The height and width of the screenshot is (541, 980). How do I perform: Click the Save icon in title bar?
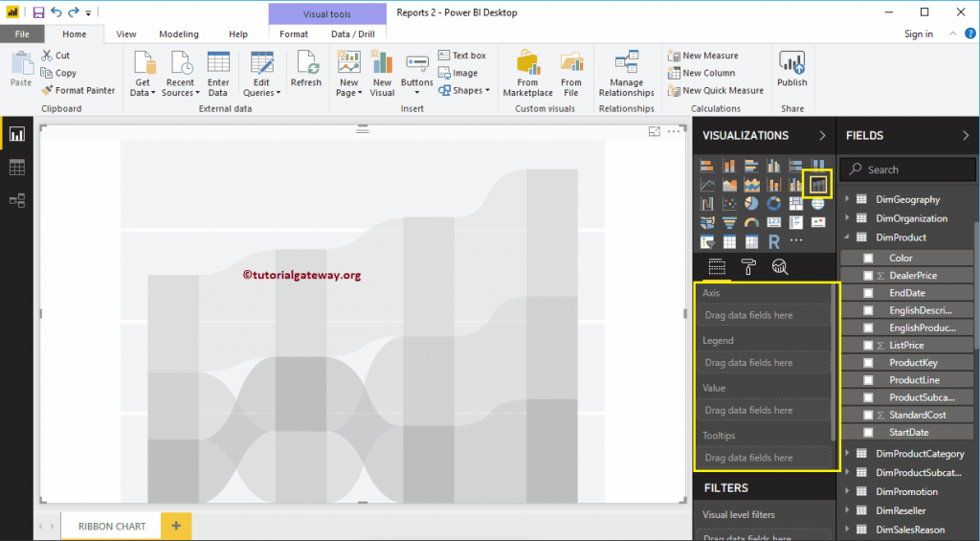[38, 12]
